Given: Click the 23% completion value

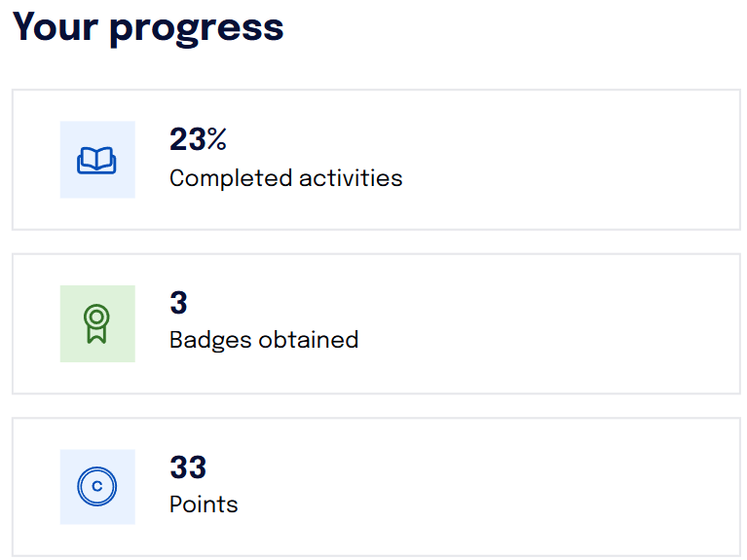Looking at the screenshot, I should (x=198, y=139).
